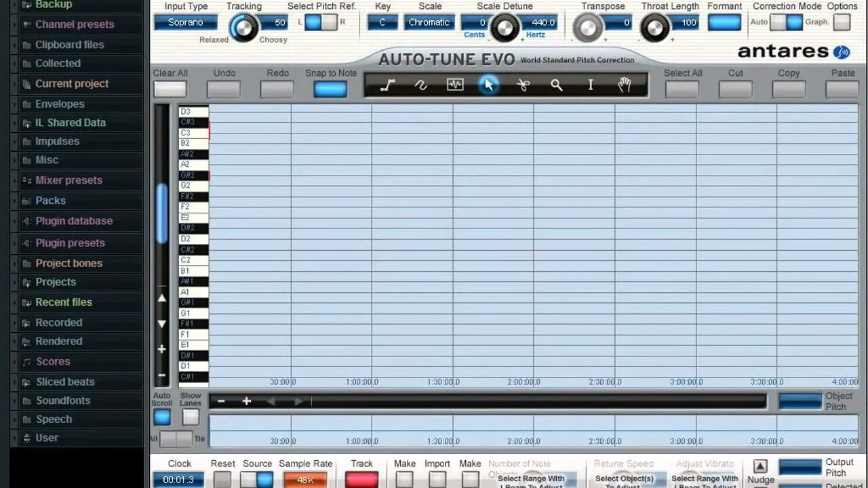
Task: Open the Input Type Soprano dropdown
Action: point(185,22)
